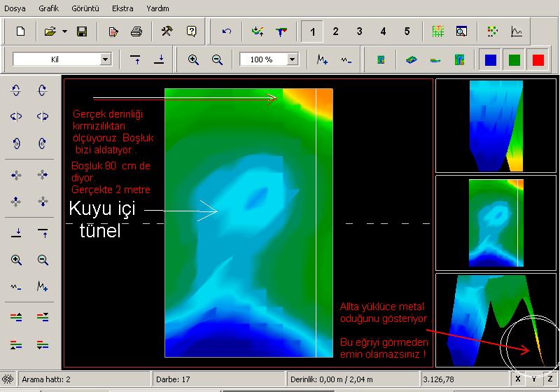
Task: Open the document properties icon beside Save
Action: click(x=113, y=31)
